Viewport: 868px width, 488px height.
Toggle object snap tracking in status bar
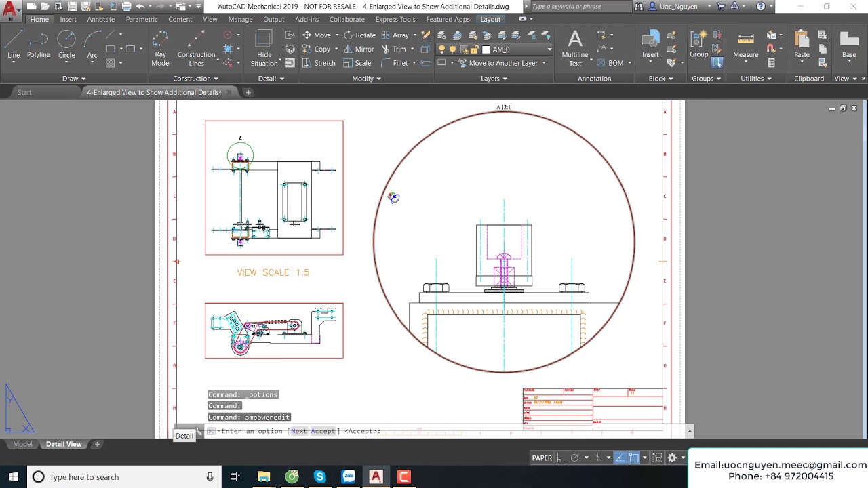(x=620, y=458)
